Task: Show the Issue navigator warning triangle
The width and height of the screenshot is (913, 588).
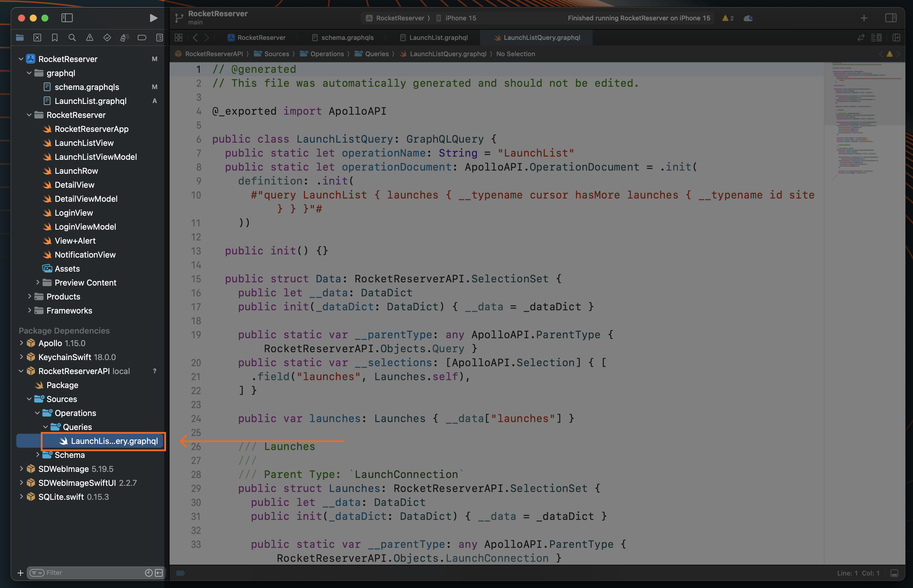Action: (x=89, y=38)
